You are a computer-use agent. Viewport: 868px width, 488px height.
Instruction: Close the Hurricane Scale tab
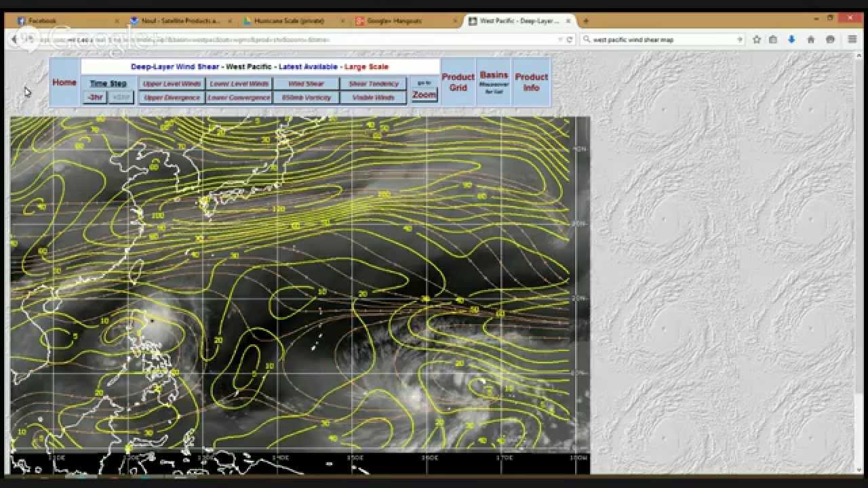click(x=344, y=21)
